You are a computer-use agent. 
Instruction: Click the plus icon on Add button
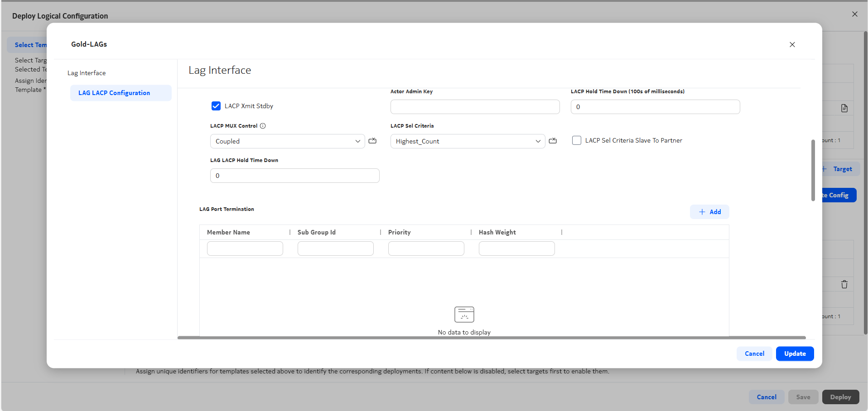pos(702,212)
